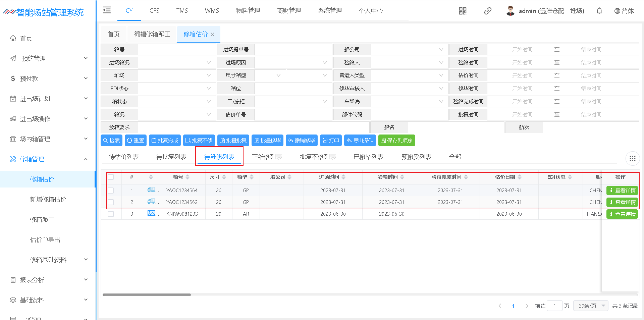The image size is (644, 320).
Task: Click the 检索 search button
Action: (x=111, y=141)
